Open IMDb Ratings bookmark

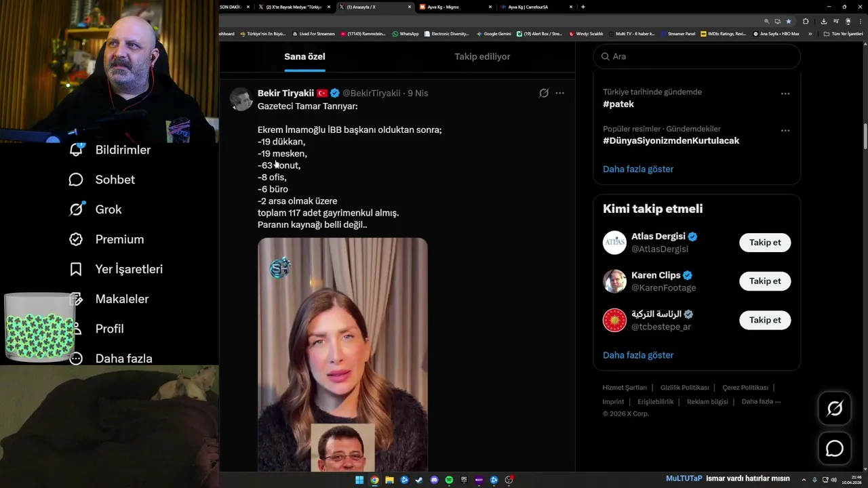pos(723,34)
